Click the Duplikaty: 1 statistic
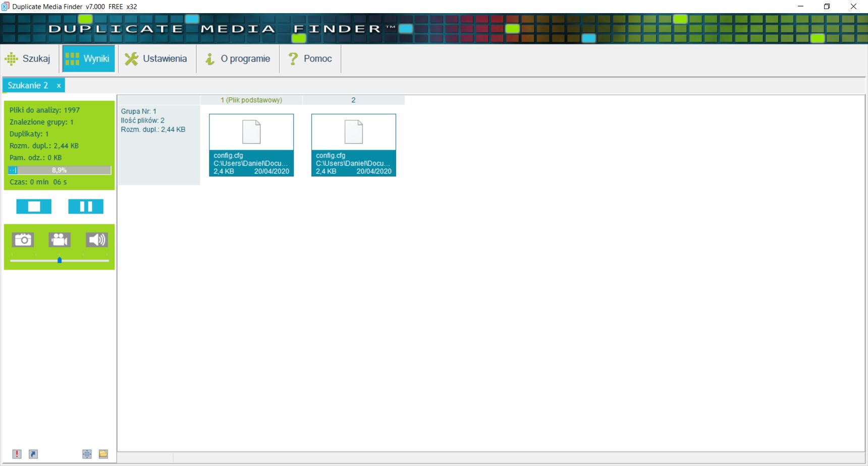The image size is (868, 466). pyautogui.click(x=29, y=134)
